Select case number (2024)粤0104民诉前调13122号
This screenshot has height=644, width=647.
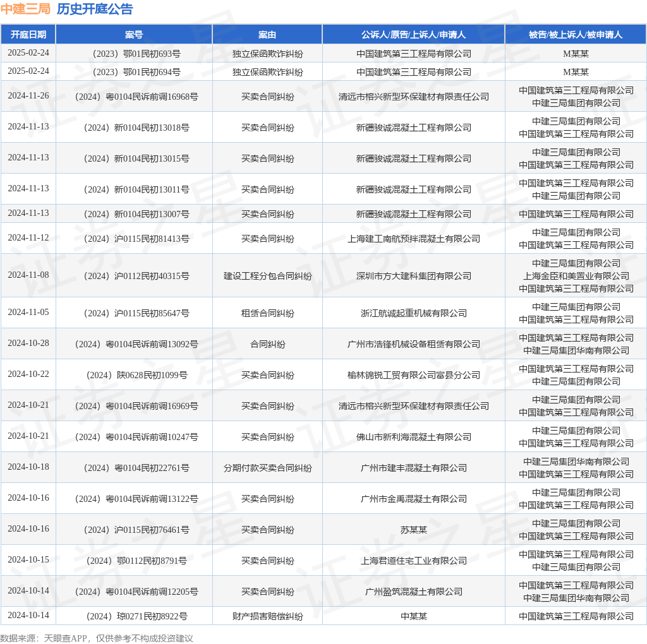(x=136, y=498)
